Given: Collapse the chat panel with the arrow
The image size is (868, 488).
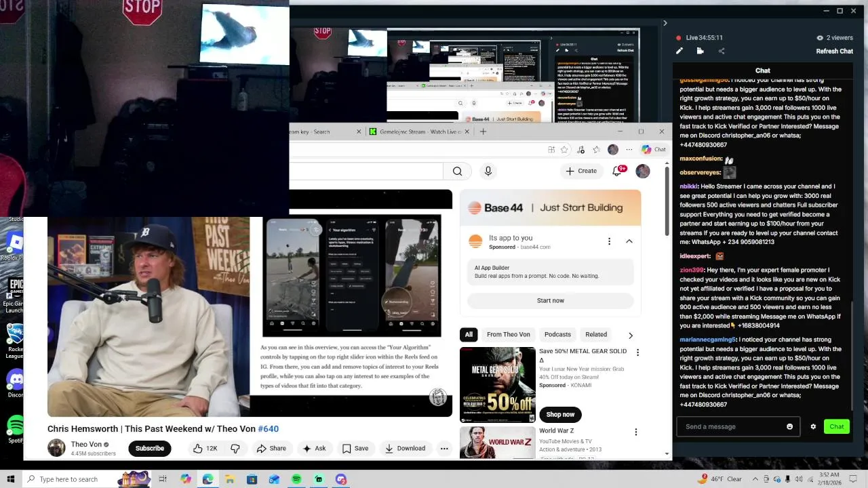Looking at the screenshot, I should (665, 22).
